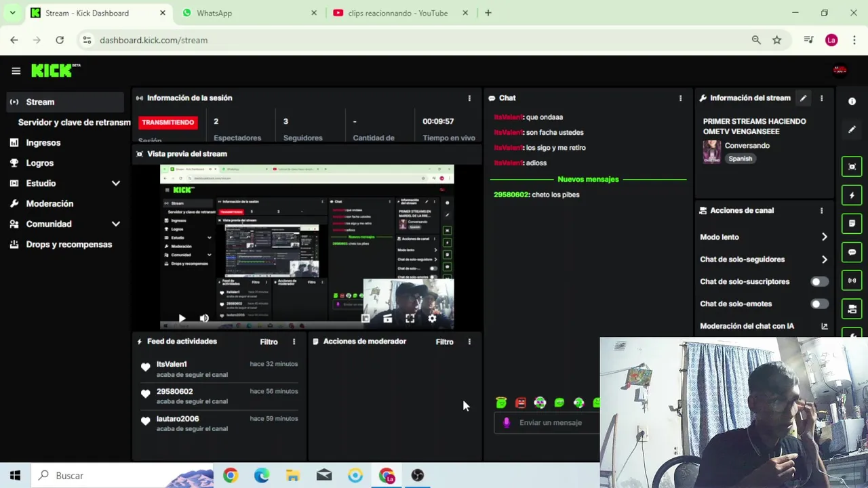Open the camera clip icon in the right sidebar
This screenshot has height=488, width=868.
point(852,309)
